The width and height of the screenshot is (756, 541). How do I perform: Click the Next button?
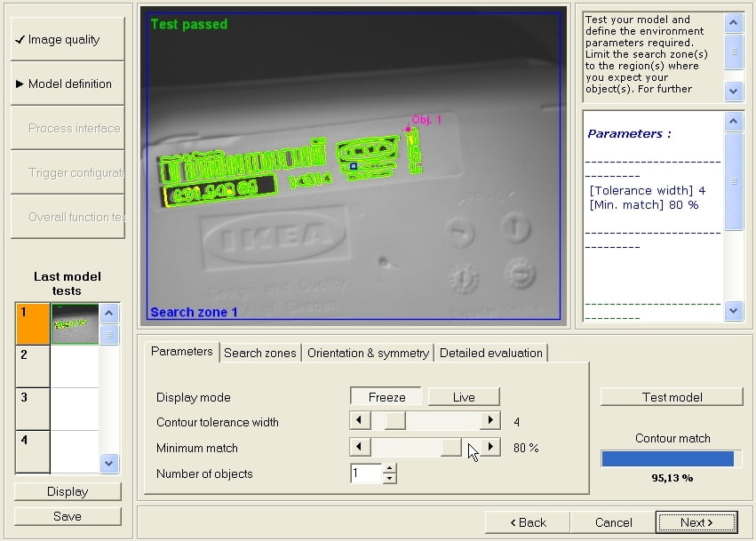pos(696,522)
